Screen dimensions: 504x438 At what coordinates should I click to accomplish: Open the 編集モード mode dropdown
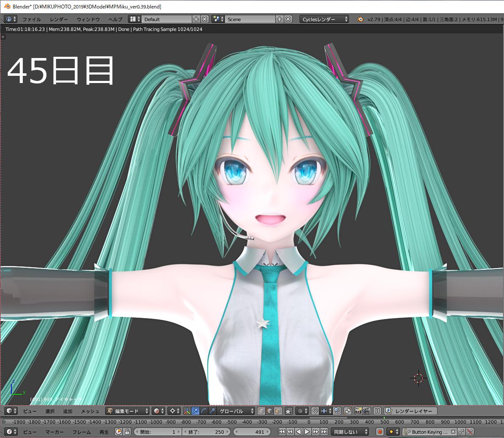(x=127, y=411)
